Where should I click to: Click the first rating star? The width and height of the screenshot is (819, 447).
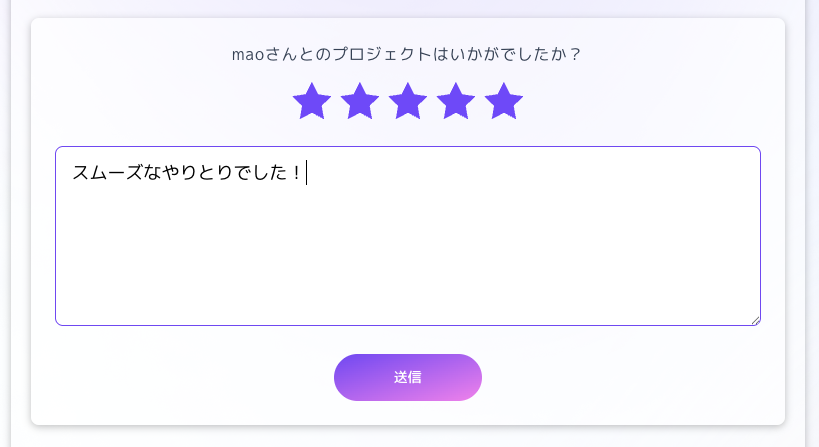pos(312,102)
